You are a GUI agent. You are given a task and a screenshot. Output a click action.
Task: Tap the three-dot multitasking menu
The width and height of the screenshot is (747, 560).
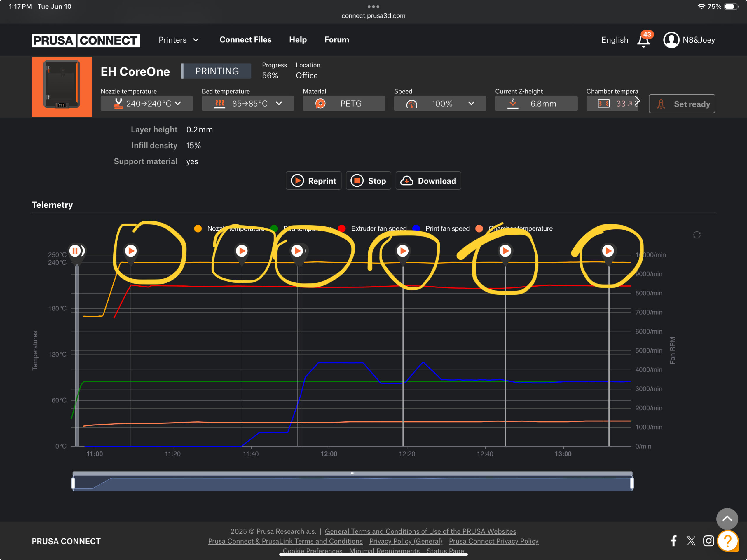pos(373,6)
